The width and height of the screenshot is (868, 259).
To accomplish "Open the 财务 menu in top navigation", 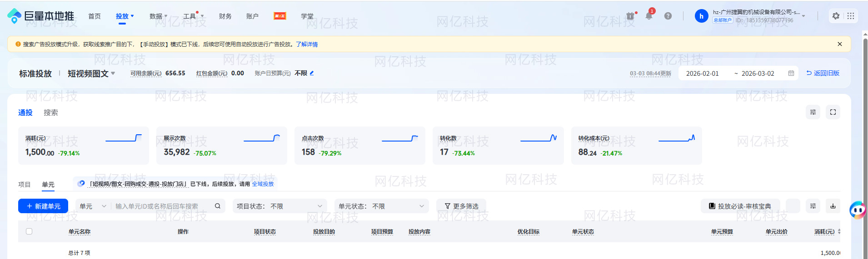I will click(225, 16).
